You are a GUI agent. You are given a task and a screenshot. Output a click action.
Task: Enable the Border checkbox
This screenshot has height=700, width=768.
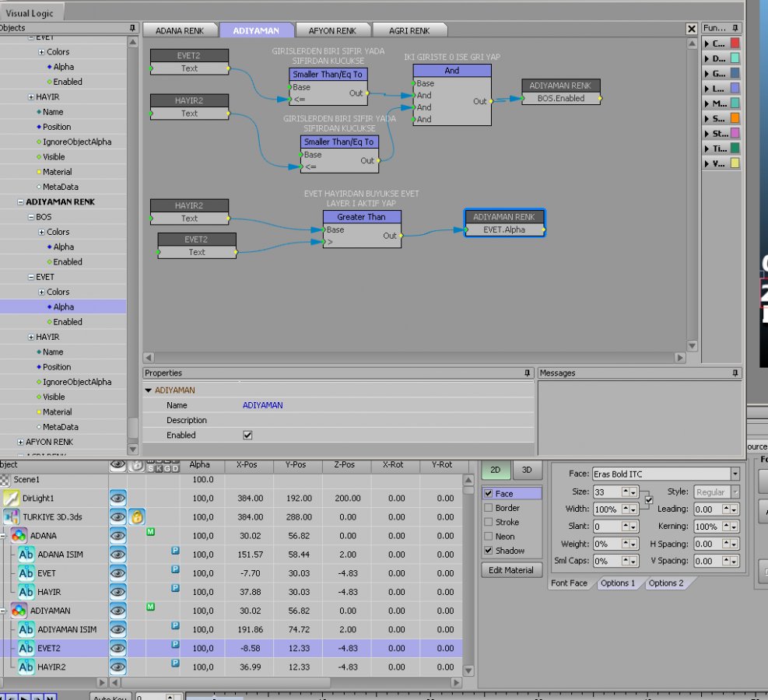click(x=488, y=508)
